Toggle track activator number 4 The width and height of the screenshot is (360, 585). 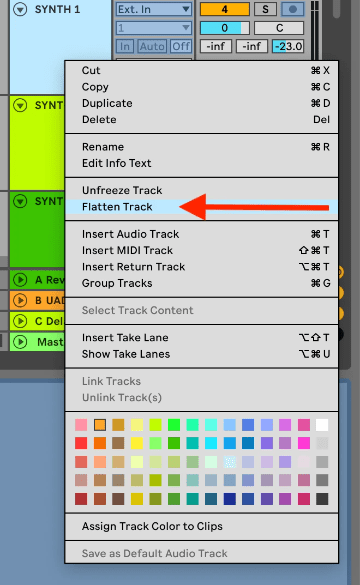coord(225,9)
